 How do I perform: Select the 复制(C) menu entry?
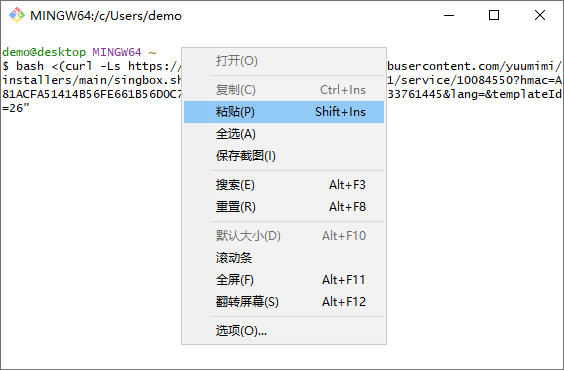click(284, 90)
